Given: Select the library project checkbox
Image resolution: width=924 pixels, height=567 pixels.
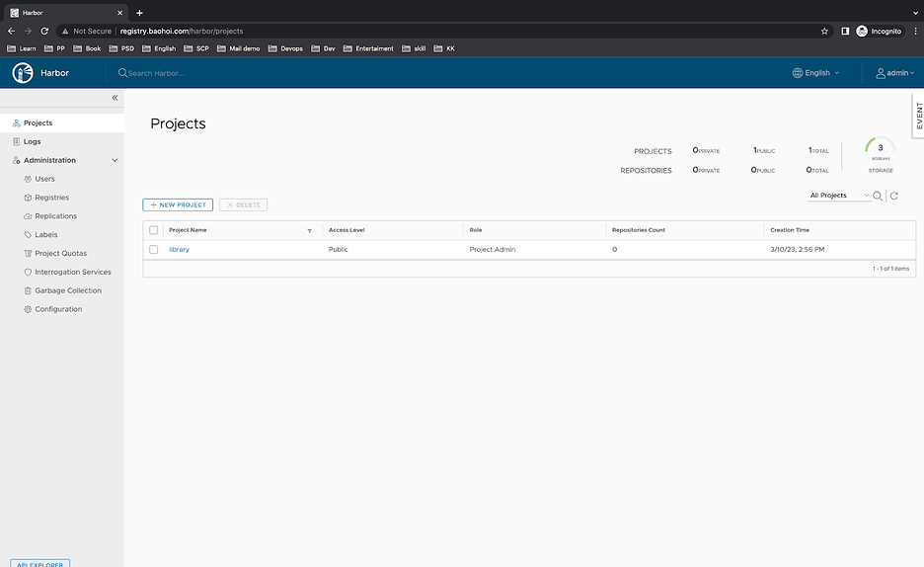Looking at the screenshot, I should (153, 250).
